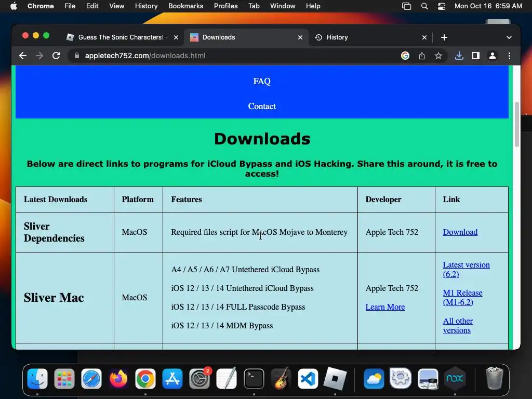532x399 pixels.
Task: Click the screen mirroring menu bar icon
Action: click(x=406, y=6)
